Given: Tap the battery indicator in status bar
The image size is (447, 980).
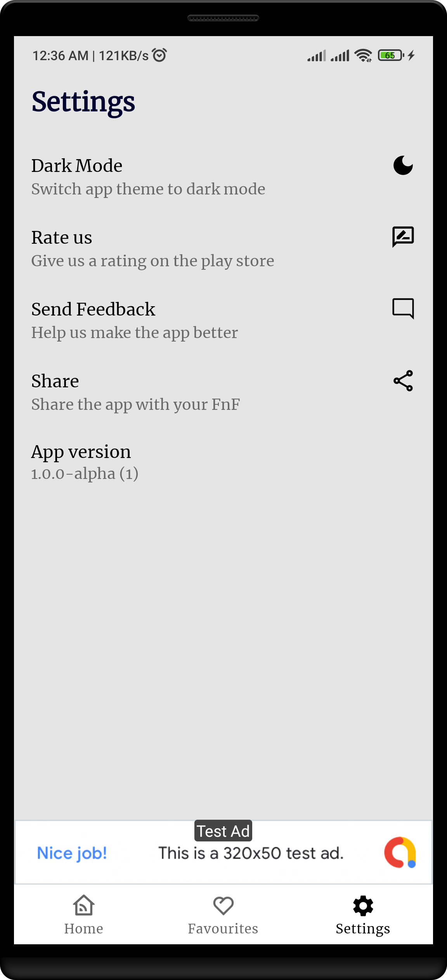Looking at the screenshot, I should [391, 56].
